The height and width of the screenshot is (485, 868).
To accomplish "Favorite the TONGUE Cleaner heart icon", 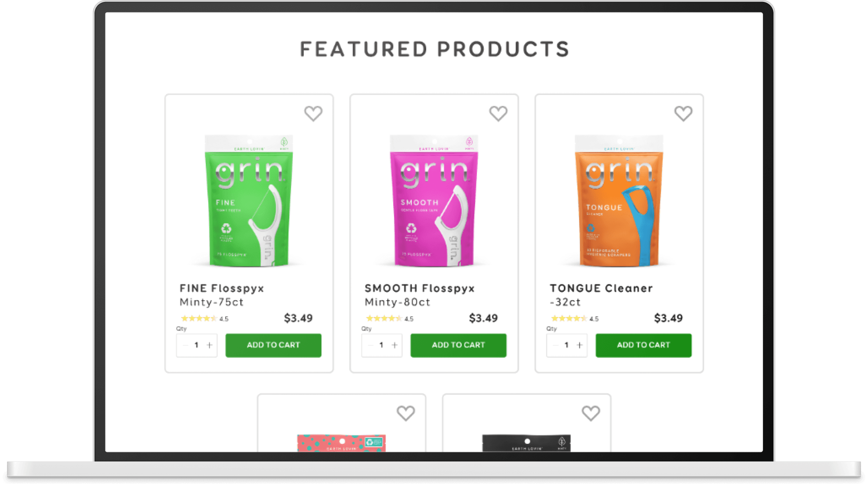I will click(x=683, y=114).
